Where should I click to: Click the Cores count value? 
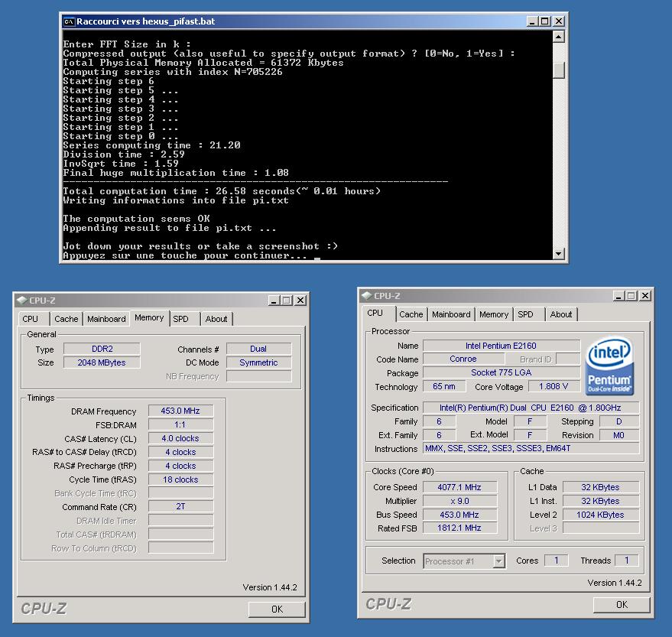click(x=557, y=561)
